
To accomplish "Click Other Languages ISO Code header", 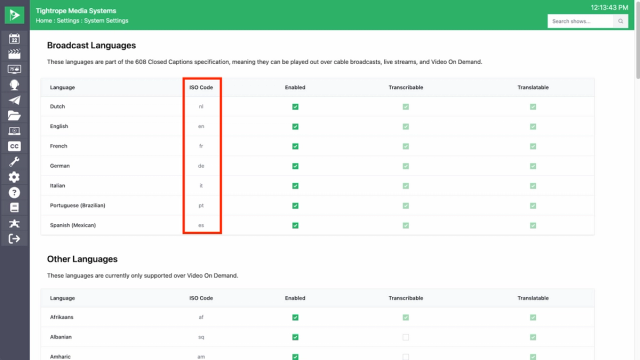I will pos(201,298).
